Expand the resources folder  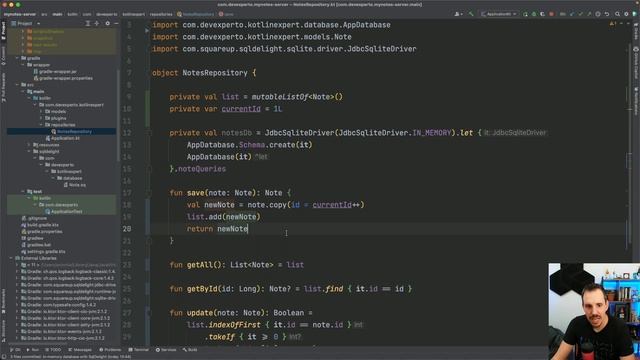point(29,144)
